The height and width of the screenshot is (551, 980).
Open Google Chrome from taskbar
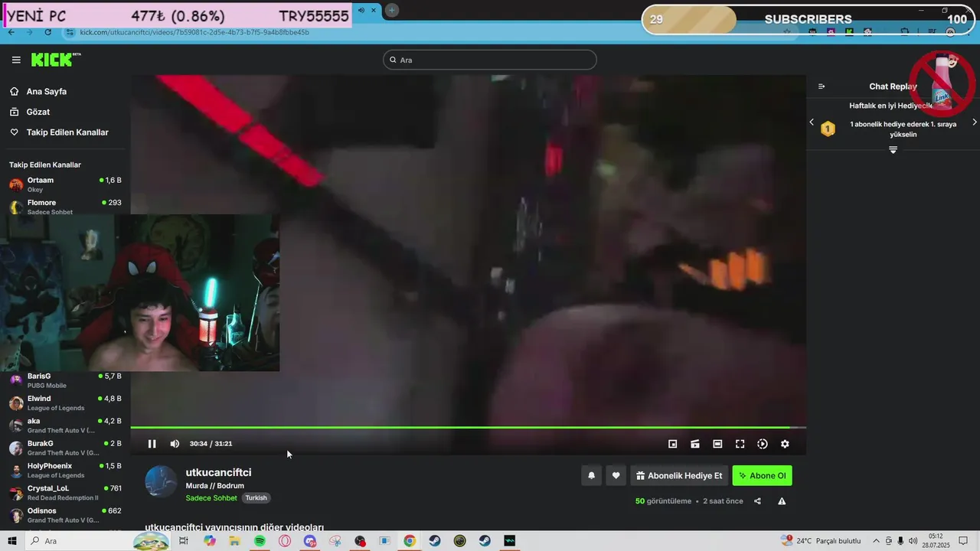pos(410,541)
